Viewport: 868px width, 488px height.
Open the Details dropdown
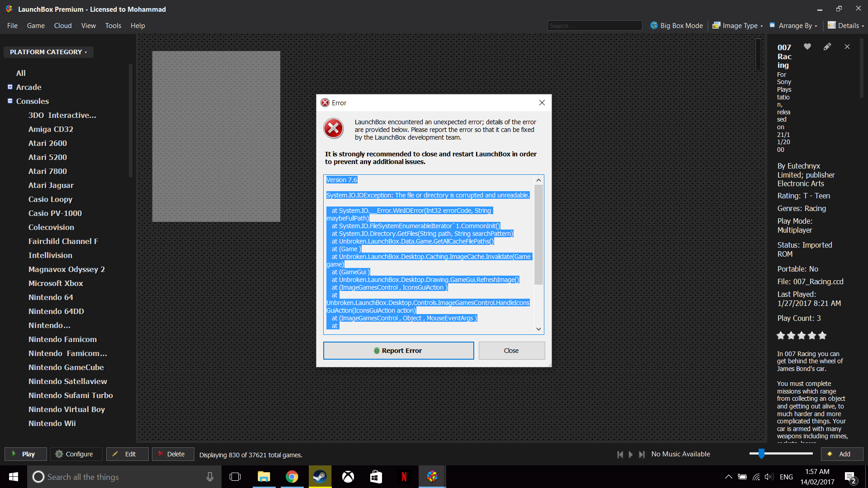pyautogui.click(x=846, y=26)
